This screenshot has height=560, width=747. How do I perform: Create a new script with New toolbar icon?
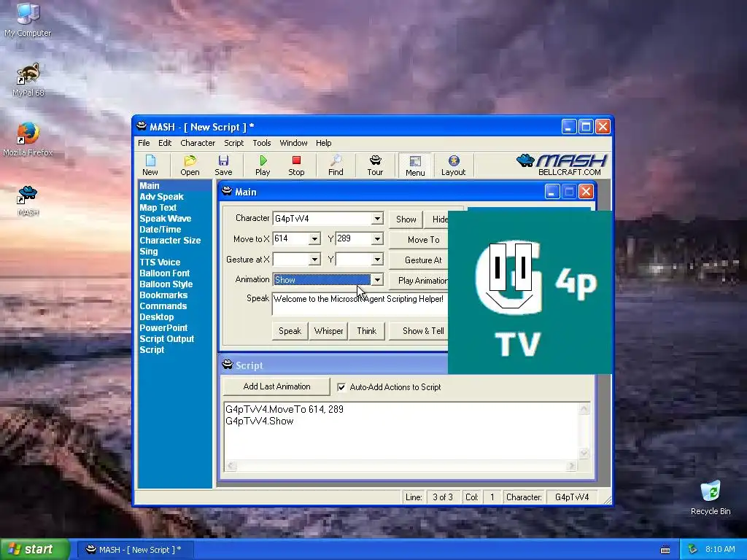pyautogui.click(x=150, y=166)
